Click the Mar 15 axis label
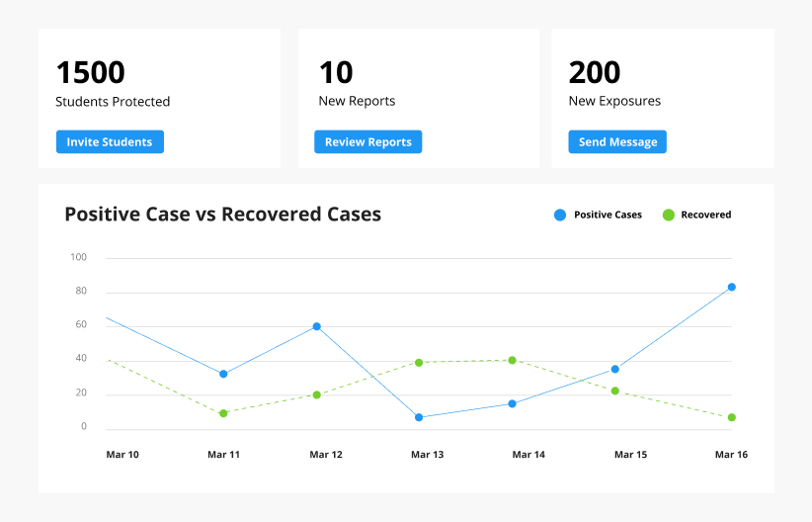Screen dimensions: 812x522 631,455
